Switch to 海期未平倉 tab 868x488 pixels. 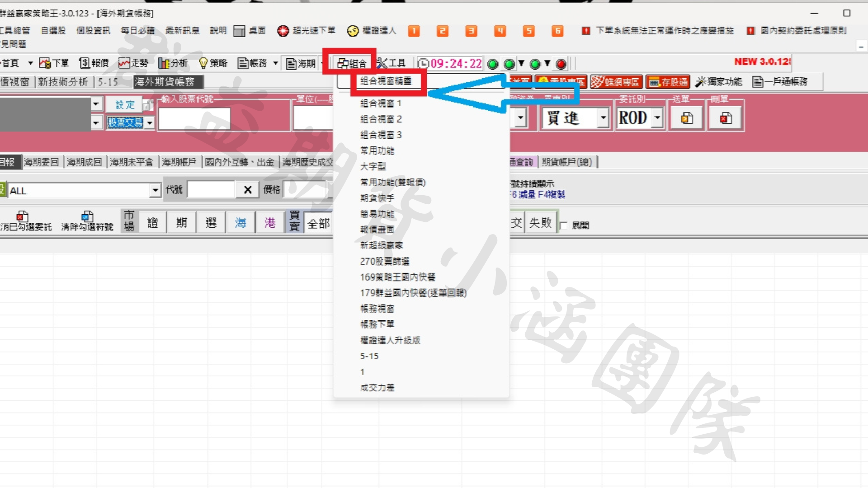point(131,162)
